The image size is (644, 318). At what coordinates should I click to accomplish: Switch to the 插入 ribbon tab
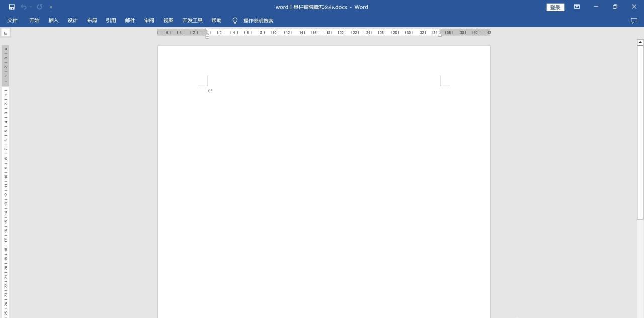(x=53, y=20)
